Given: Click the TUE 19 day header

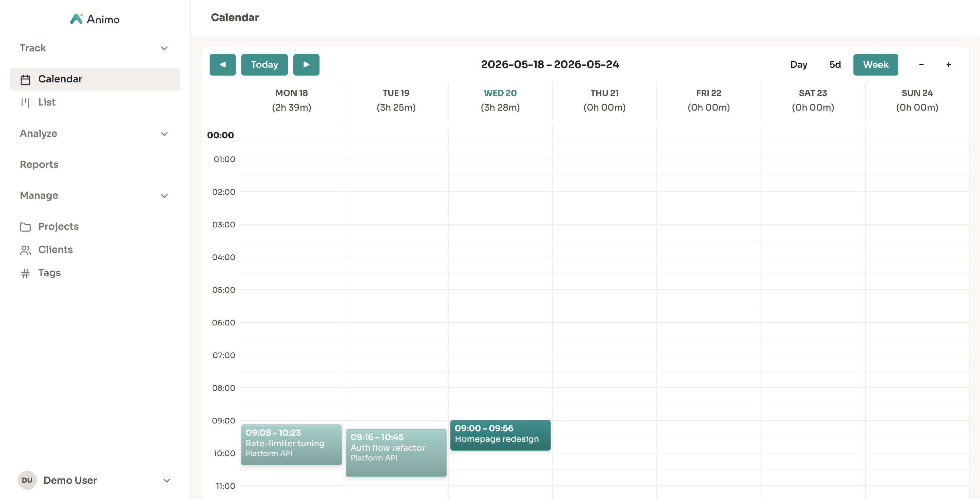Looking at the screenshot, I should pyautogui.click(x=396, y=93).
